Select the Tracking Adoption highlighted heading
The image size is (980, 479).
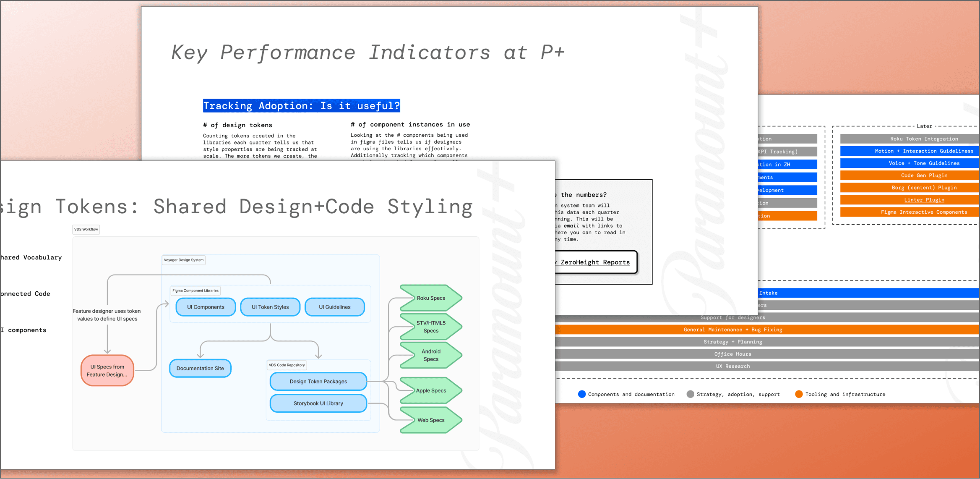click(301, 106)
